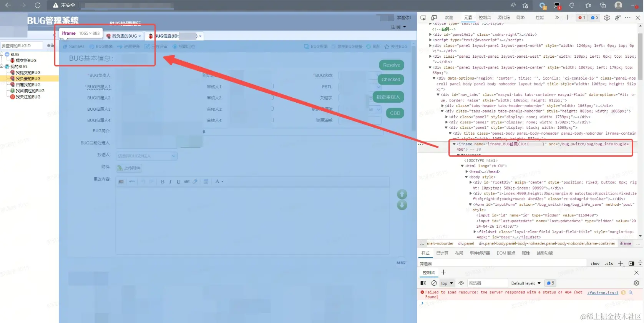Collapse the iframe element node
The width and height of the screenshot is (644, 323).
(x=454, y=144)
